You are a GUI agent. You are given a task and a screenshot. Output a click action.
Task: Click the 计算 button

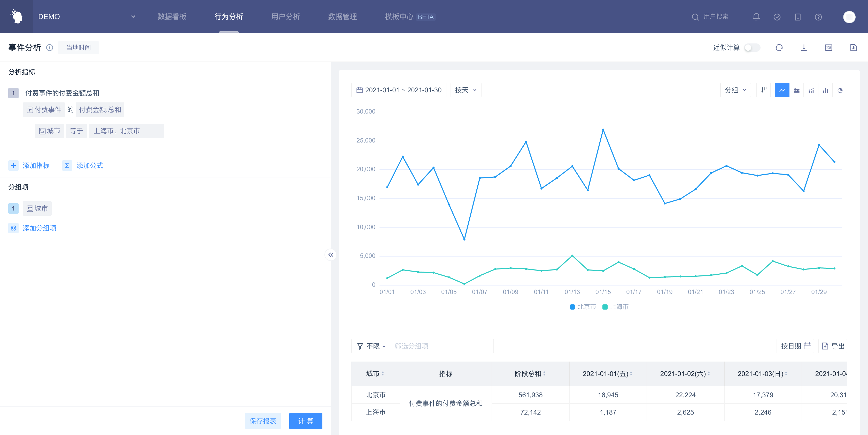[306, 421]
